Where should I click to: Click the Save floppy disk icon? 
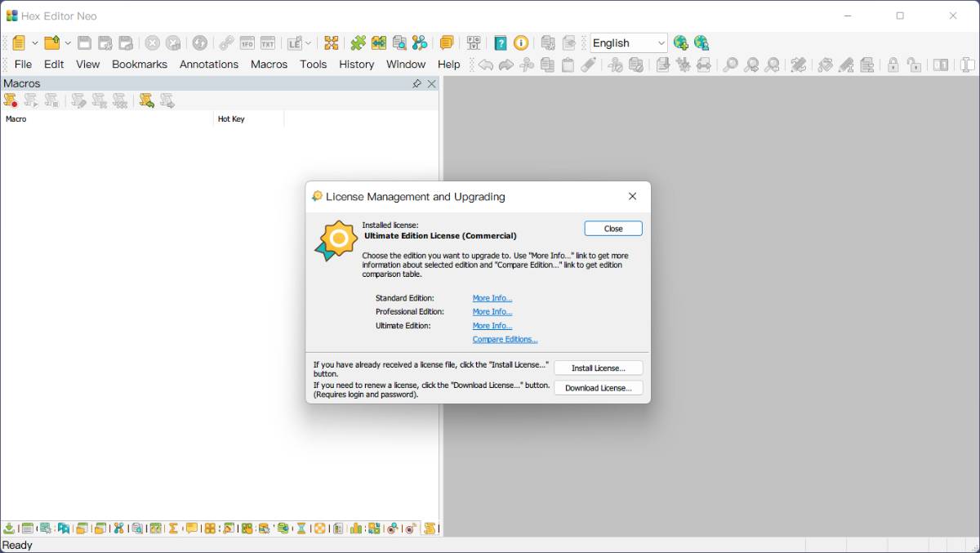point(84,43)
